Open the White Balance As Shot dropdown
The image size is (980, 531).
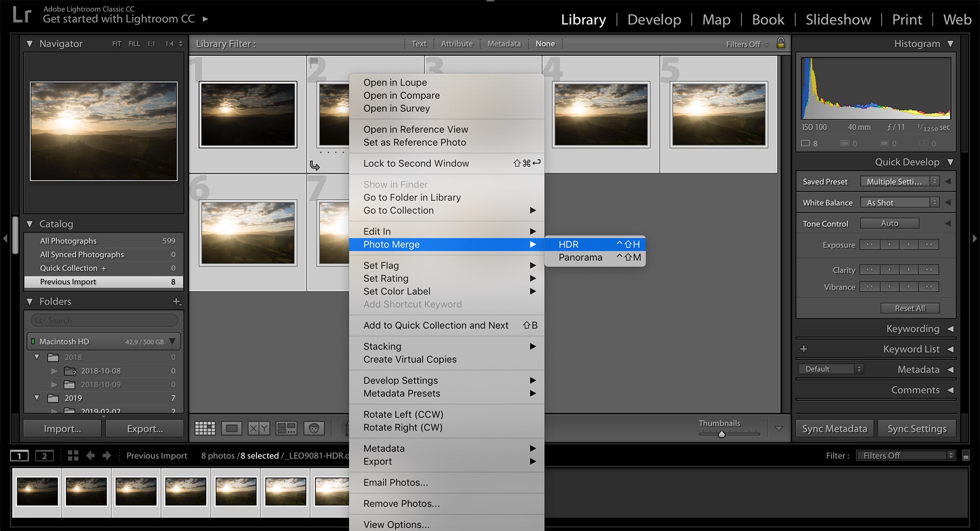point(899,202)
